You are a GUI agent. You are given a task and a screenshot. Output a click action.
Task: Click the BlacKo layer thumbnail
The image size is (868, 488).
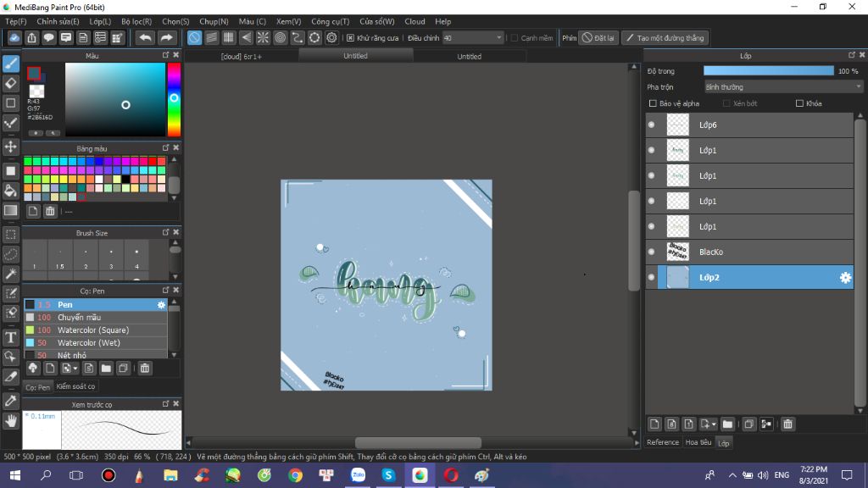(677, 252)
